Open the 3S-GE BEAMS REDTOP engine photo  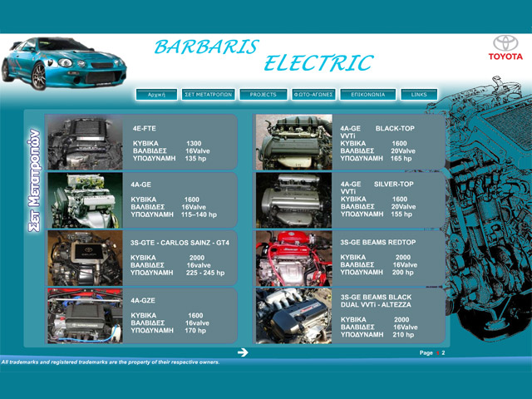[294, 259]
